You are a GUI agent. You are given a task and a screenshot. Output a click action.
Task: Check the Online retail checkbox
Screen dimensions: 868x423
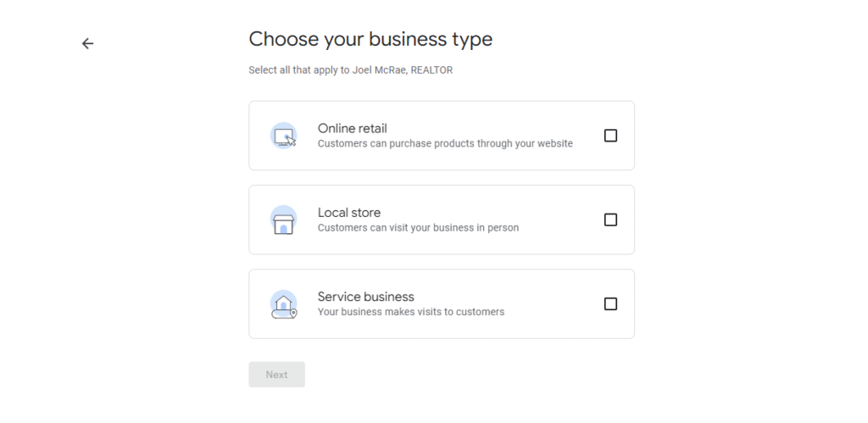(610, 136)
